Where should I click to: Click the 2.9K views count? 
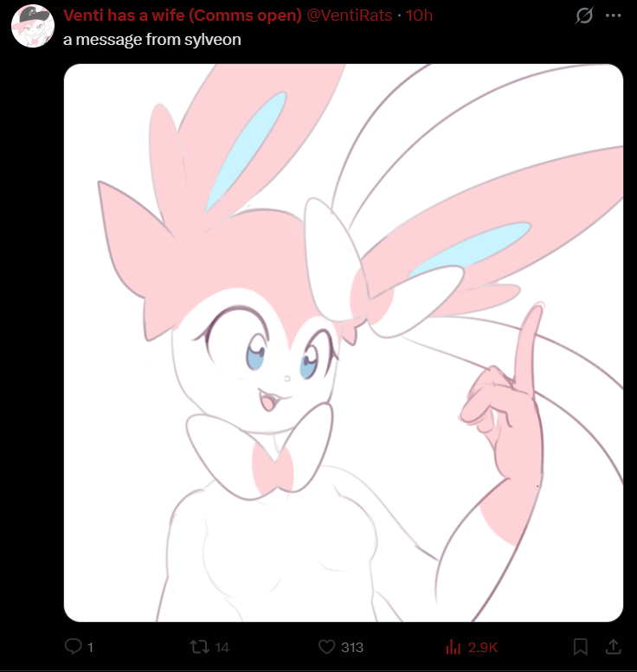point(483,647)
